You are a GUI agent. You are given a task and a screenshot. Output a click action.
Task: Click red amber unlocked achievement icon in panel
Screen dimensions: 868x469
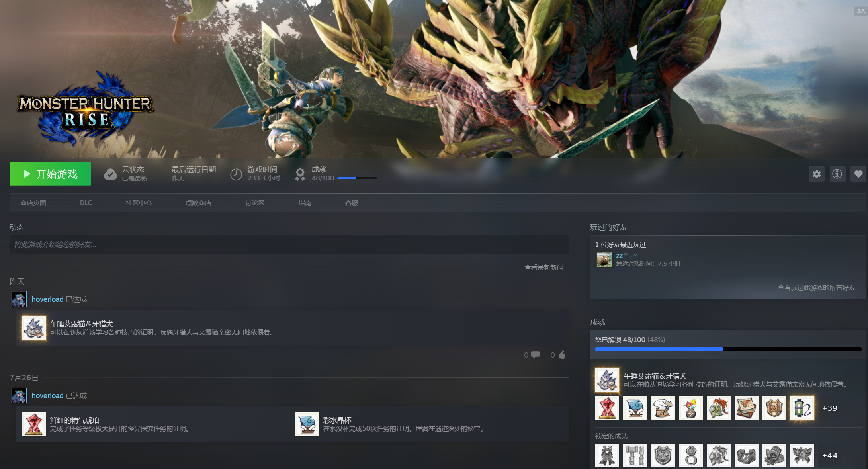(607, 408)
